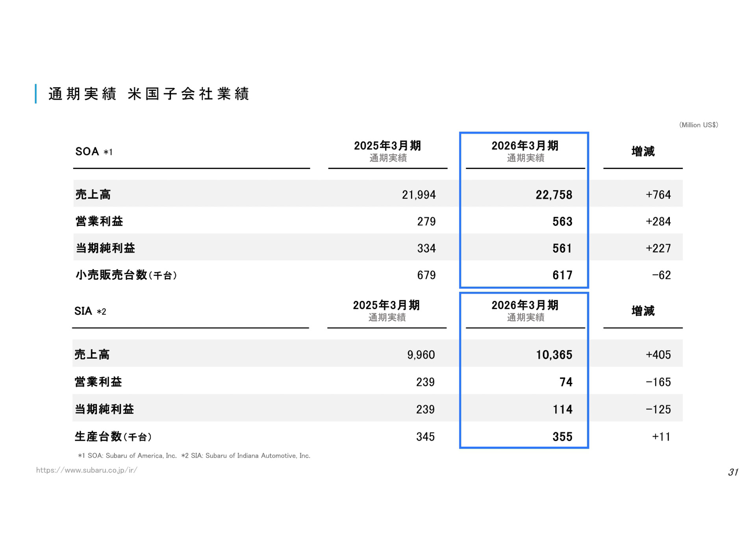This screenshot has height=535, width=756.
Task: Click the SIA sales value 9,960
Action: pos(421,355)
